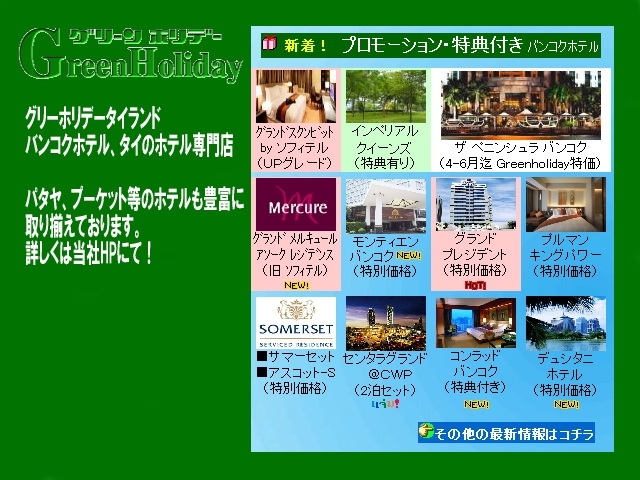Click the Somerset Serviced Residence logo
The image size is (640, 480).
coord(296,323)
